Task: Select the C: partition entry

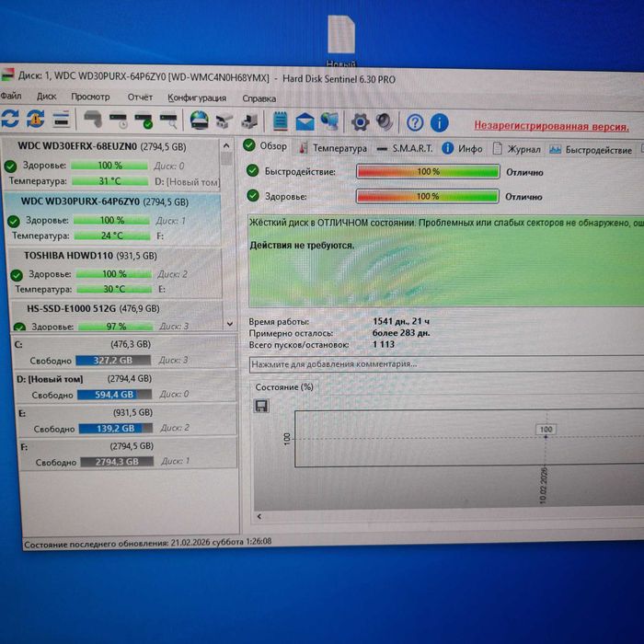Action: pyautogui.click(x=124, y=351)
